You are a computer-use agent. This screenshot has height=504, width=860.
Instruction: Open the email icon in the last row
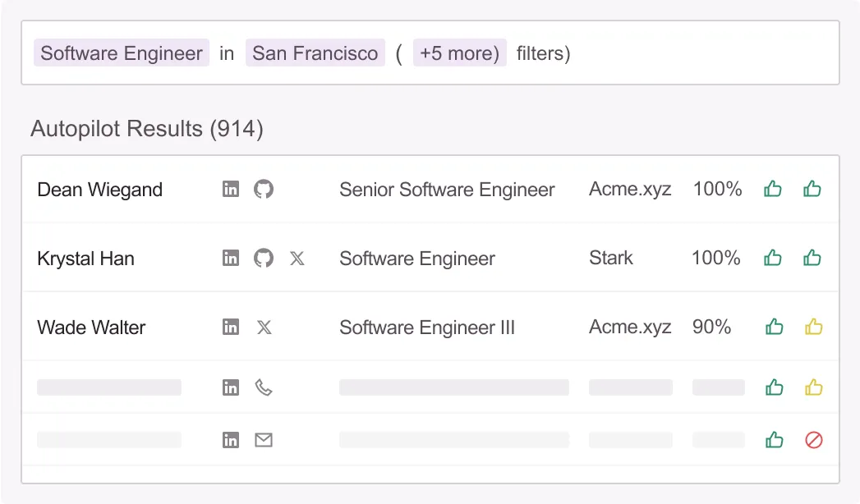click(x=264, y=439)
